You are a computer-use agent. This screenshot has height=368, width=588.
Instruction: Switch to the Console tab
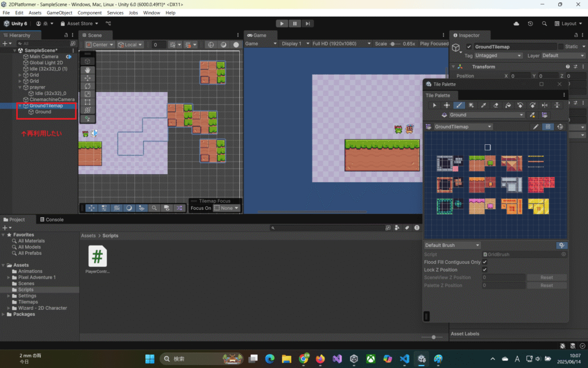(55, 220)
